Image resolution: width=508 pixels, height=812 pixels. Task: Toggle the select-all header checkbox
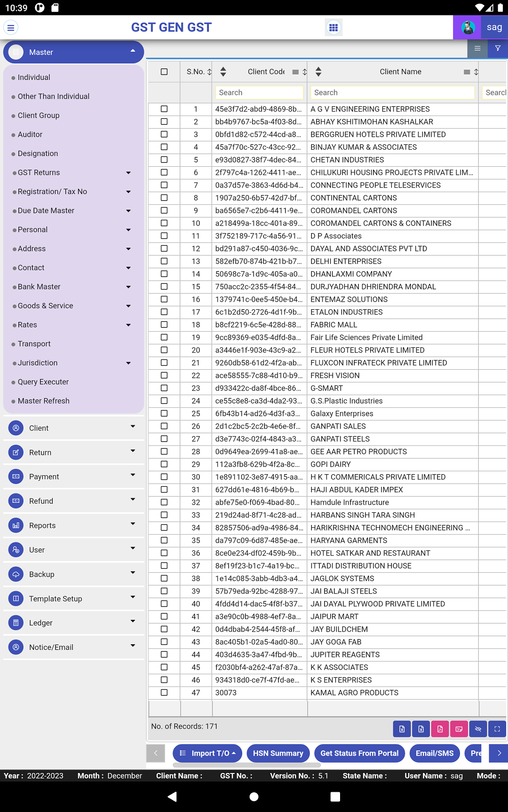pos(164,72)
